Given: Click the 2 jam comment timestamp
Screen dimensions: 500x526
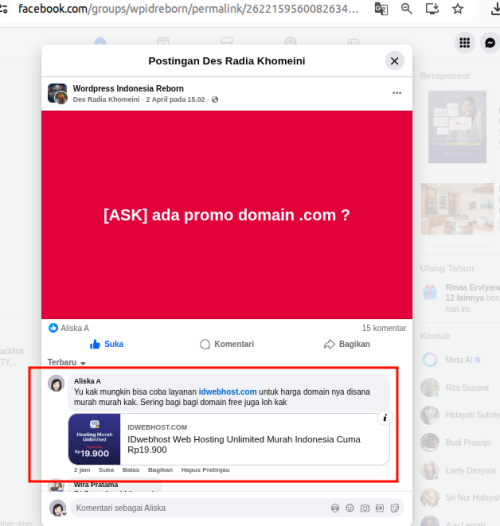Looking at the screenshot, I should (x=82, y=470).
